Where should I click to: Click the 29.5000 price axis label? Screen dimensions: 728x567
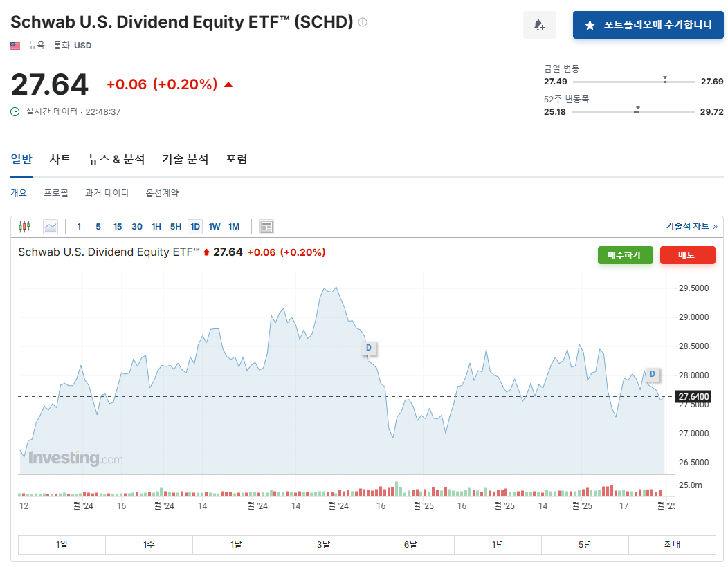tap(693, 288)
